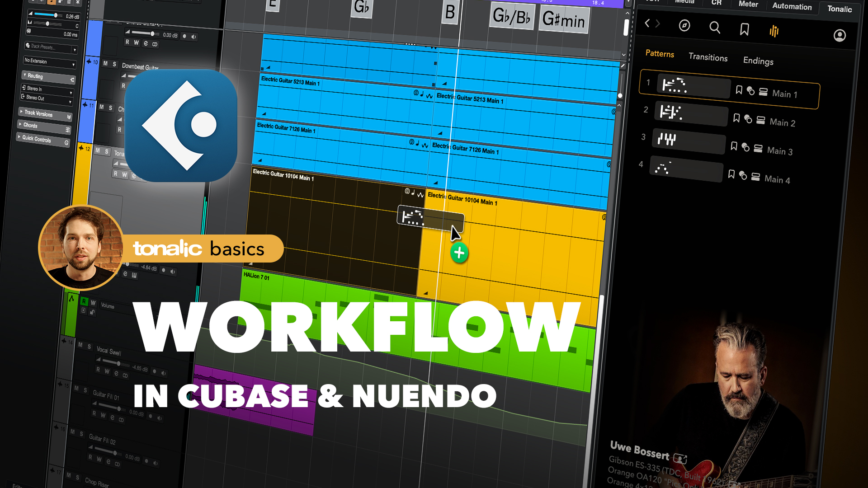
Task: Open the Track Presets dropdown
Action: pyautogui.click(x=51, y=47)
